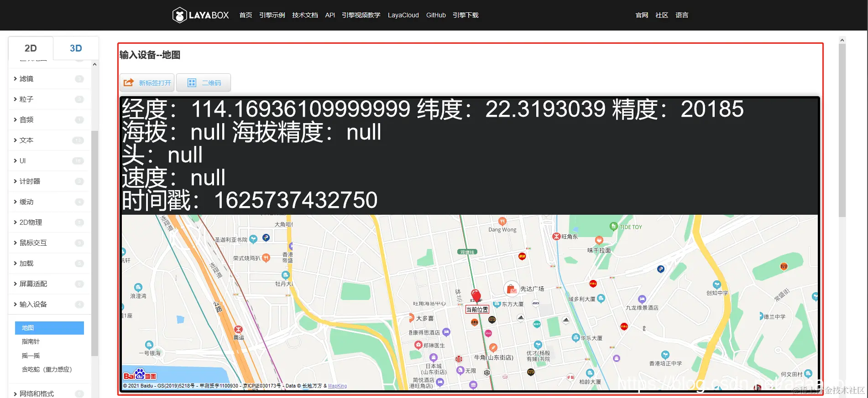Open 引擎示例 in the top navigation
Image resolution: width=868 pixels, height=398 pixels.
272,15
